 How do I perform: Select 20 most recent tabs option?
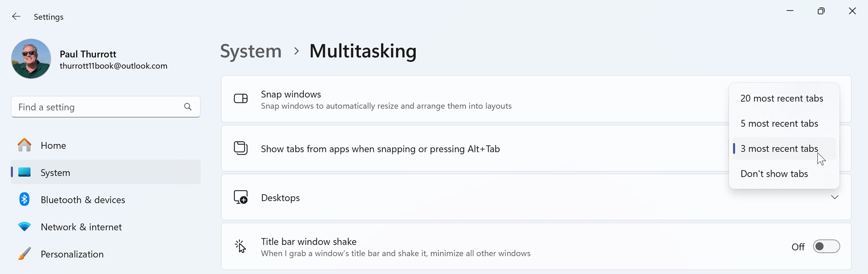[782, 98]
